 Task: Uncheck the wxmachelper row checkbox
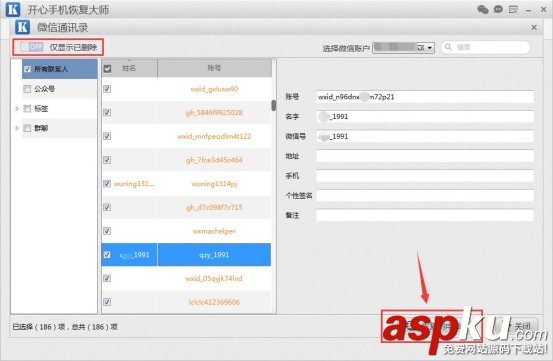point(107,231)
